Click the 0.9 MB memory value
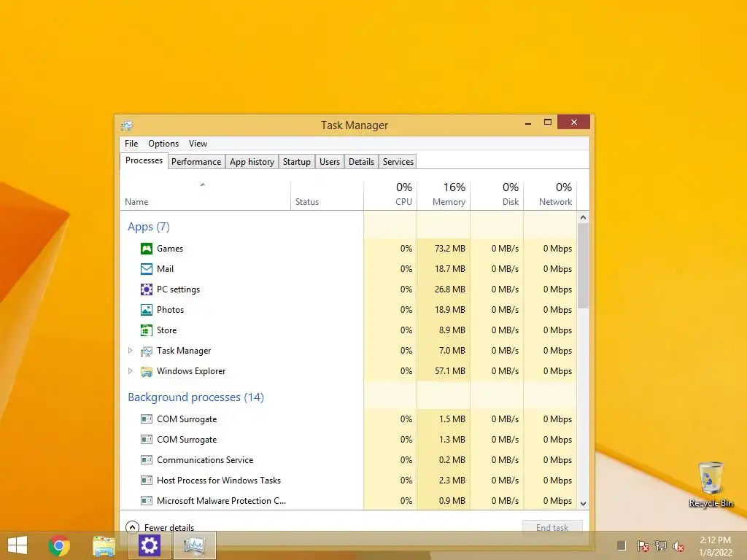Image resolution: width=747 pixels, height=560 pixels. tap(452, 501)
